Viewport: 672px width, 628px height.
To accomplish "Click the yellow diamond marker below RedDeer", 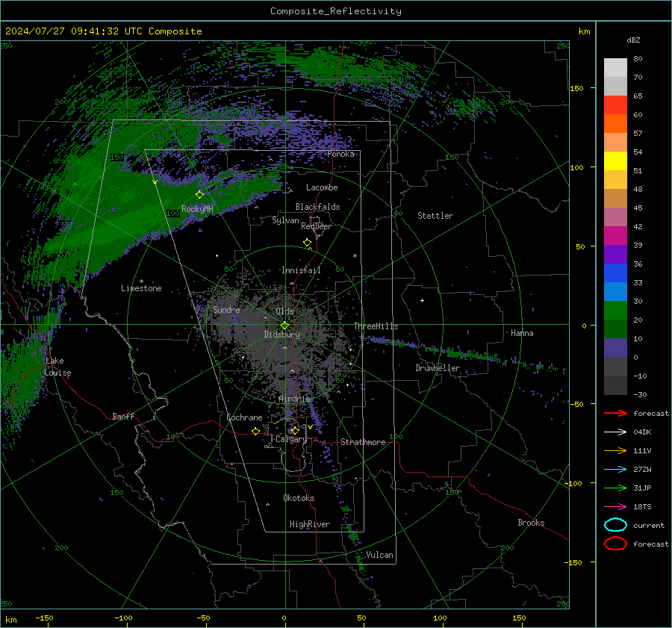I will (x=308, y=243).
